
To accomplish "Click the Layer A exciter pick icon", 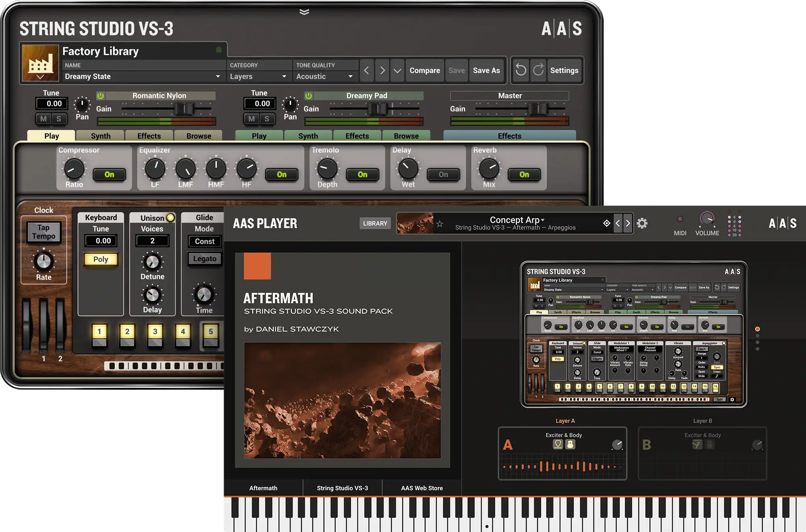I will click(558, 444).
